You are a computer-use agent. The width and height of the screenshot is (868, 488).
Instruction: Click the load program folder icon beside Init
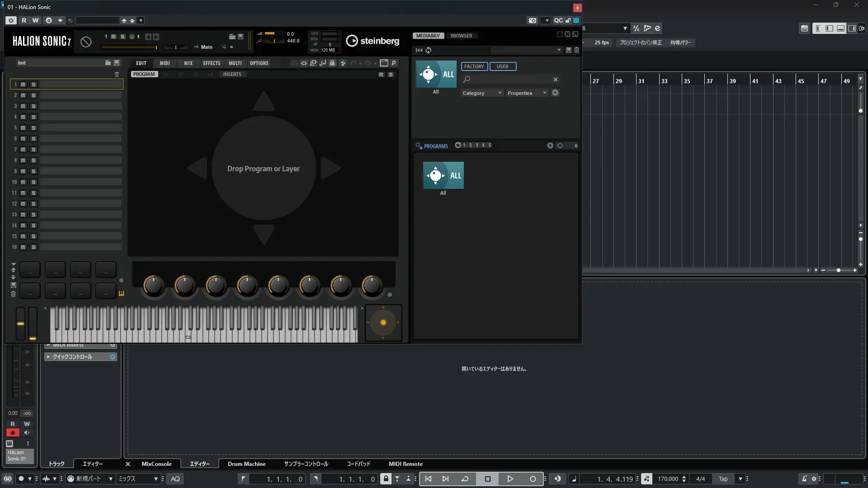[x=108, y=63]
